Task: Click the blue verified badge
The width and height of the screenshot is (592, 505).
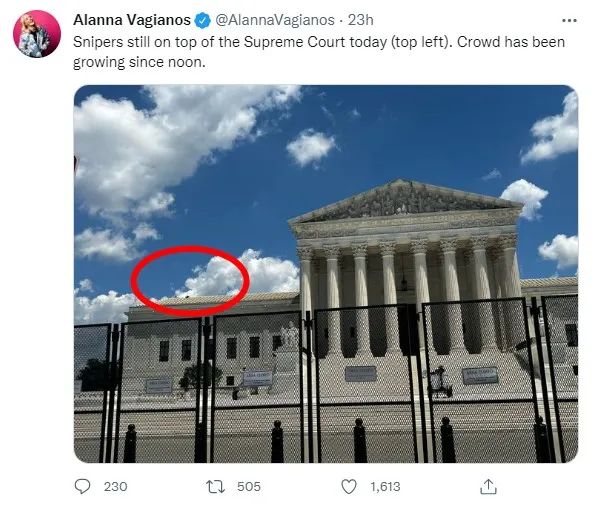Action: pyautogui.click(x=203, y=20)
